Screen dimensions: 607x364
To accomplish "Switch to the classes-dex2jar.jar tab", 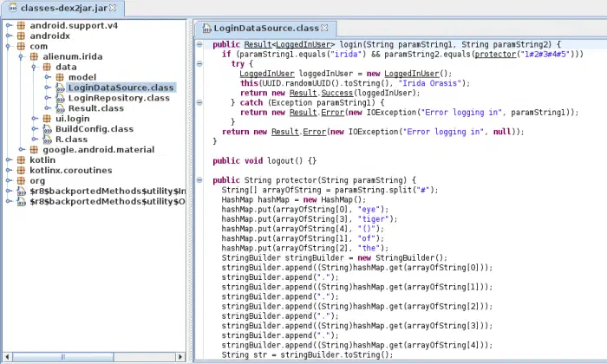I will pos(63,8).
